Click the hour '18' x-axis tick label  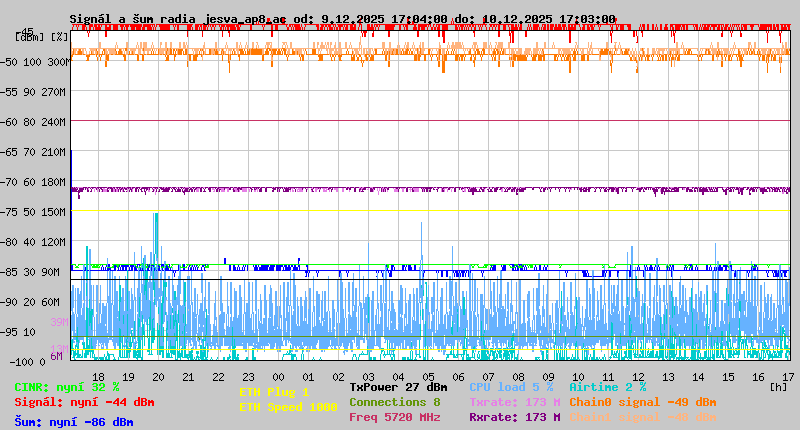(98, 377)
